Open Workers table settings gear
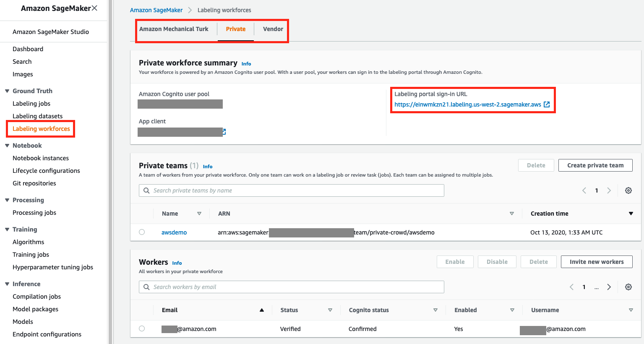The width and height of the screenshot is (644, 344). tap(628, 287)
